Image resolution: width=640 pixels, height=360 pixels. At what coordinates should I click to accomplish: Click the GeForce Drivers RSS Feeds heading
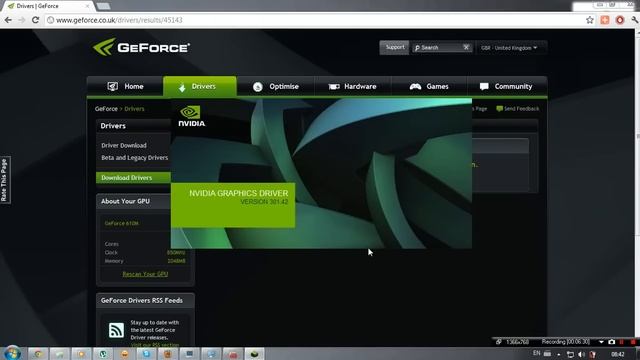pyautogui.click(x=142, y=300)
